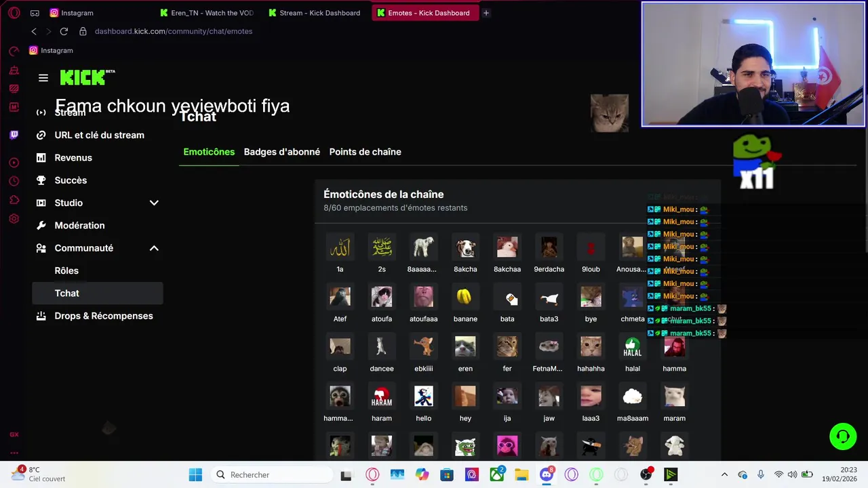868x488 pixels.
Task: Open the Opera main menu icon
Action: pos(14,13)
